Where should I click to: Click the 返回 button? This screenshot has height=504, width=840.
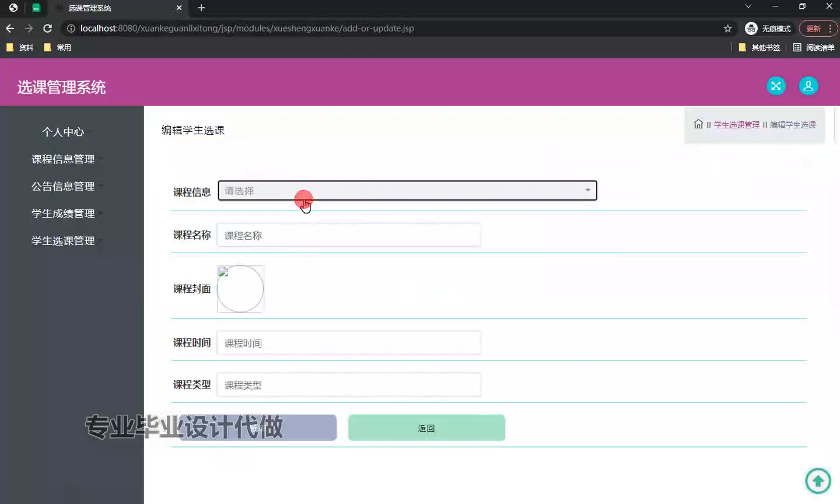point(426,428)
